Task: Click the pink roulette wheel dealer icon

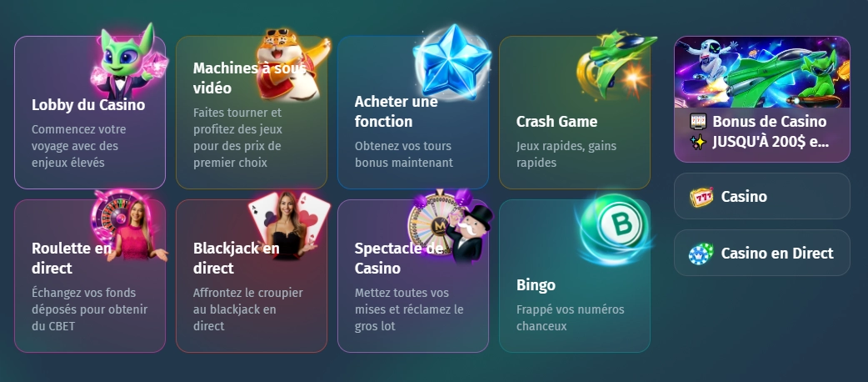Action: (129, 225)
